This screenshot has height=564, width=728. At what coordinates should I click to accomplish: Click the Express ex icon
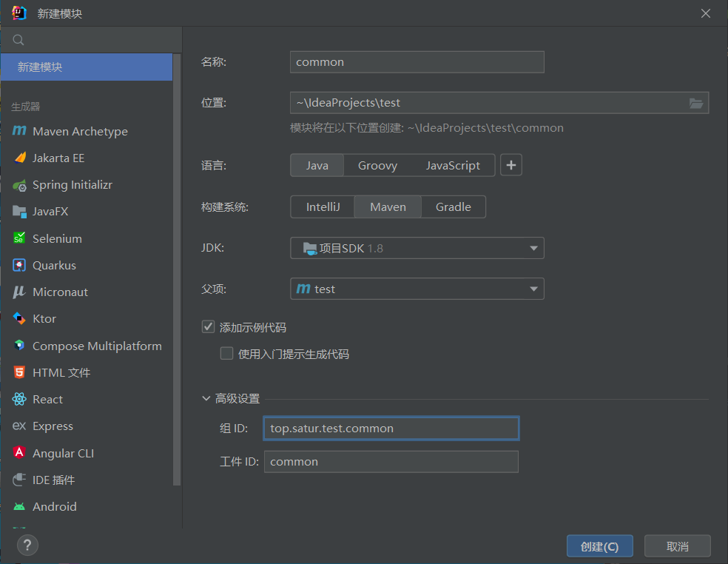(x=19, y=426)
